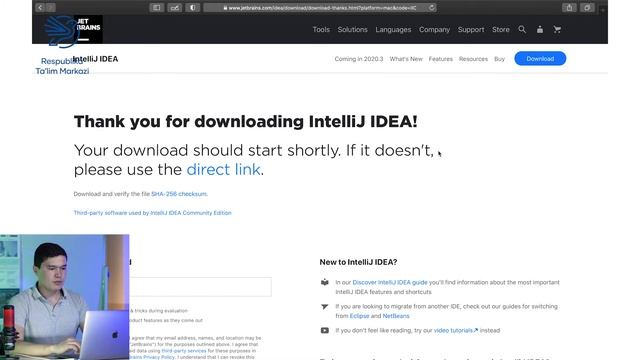
Task: Open the SHA-256 checksum link
Action: coord(179,194)
